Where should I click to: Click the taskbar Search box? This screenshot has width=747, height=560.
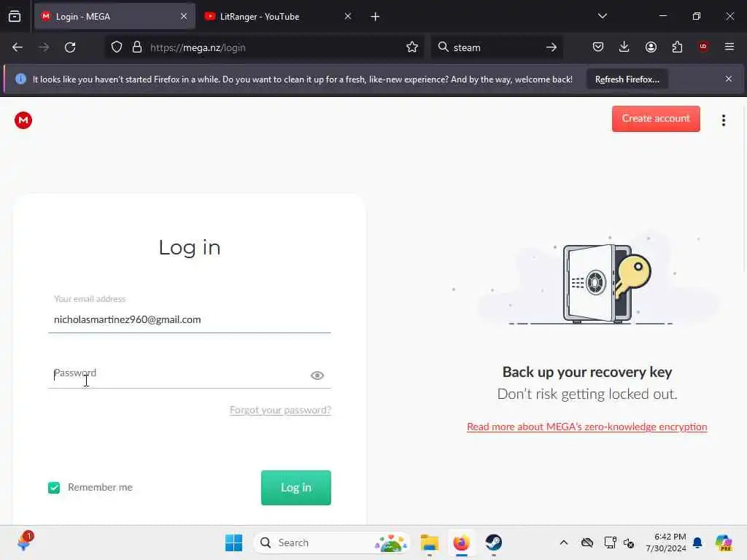click(x=332, y=542)
